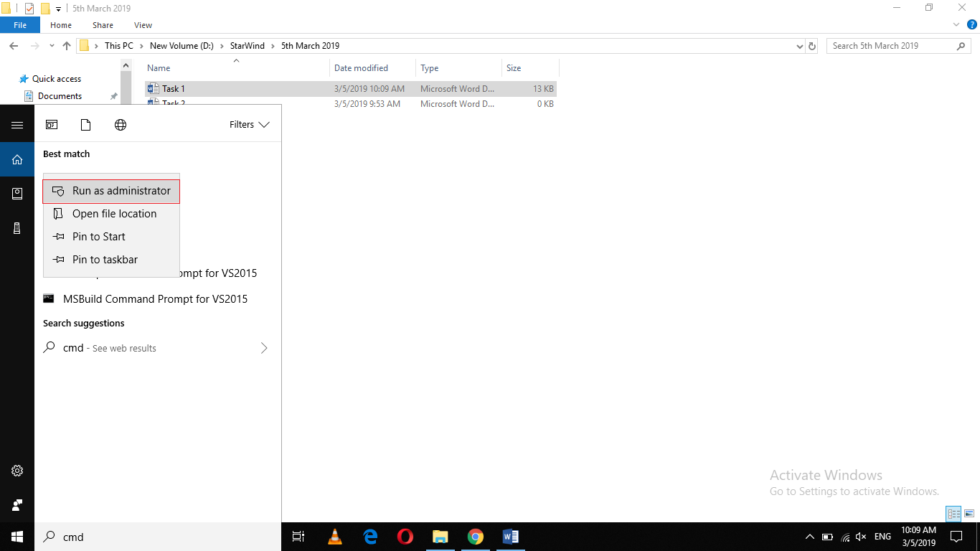The image size is (980, 551).
Task: Open the Filters dropdown in search panel
Action: (248, 124)
